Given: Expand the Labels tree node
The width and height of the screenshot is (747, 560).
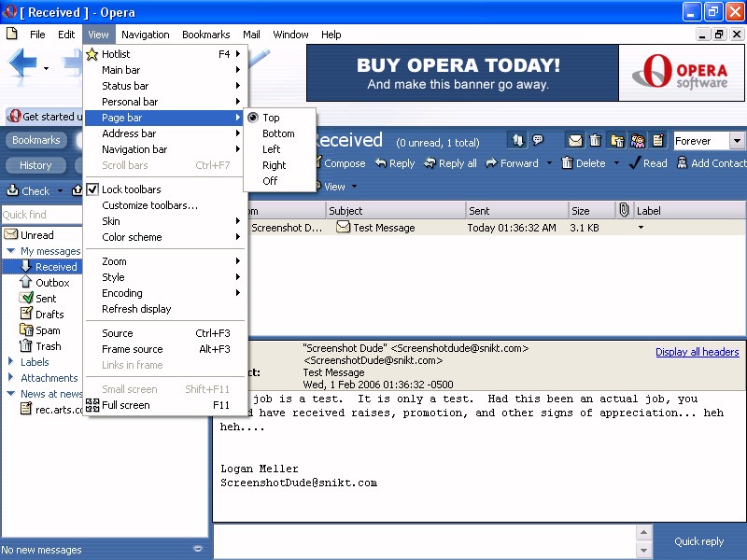Looking at the screenshot, I should (x=10, y=362).
